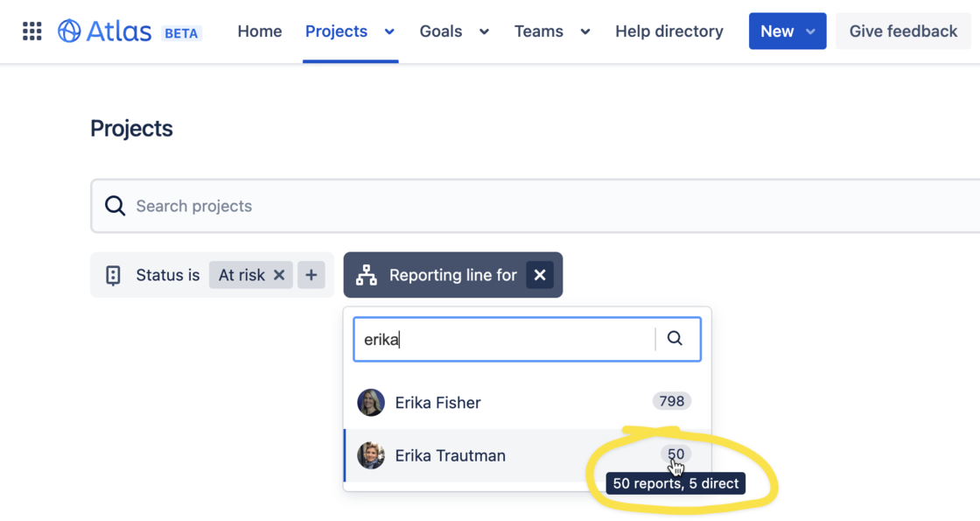Click the search icon beside the erika query
980x521 pixels.
pos(675,338)
